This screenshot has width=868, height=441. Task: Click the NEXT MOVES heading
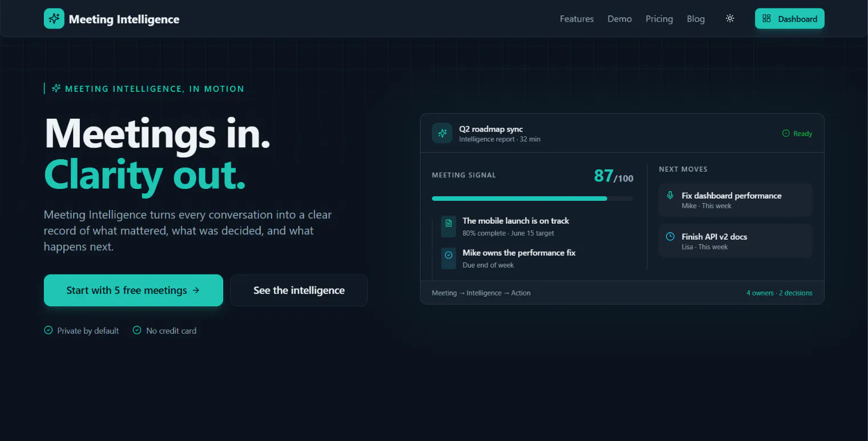683,169
